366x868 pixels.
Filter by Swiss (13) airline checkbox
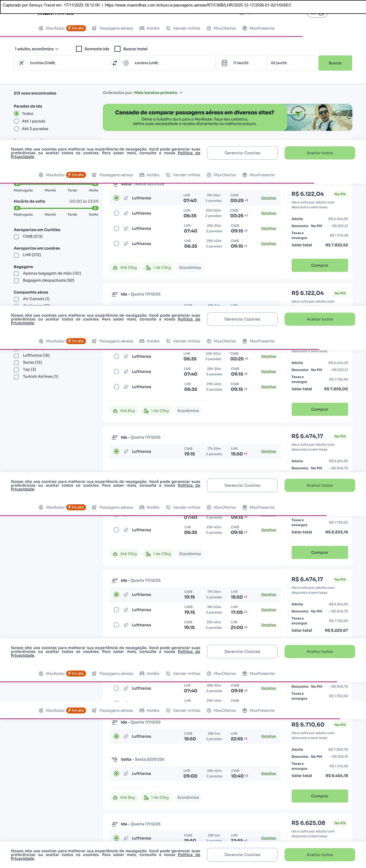pos(16,363)
